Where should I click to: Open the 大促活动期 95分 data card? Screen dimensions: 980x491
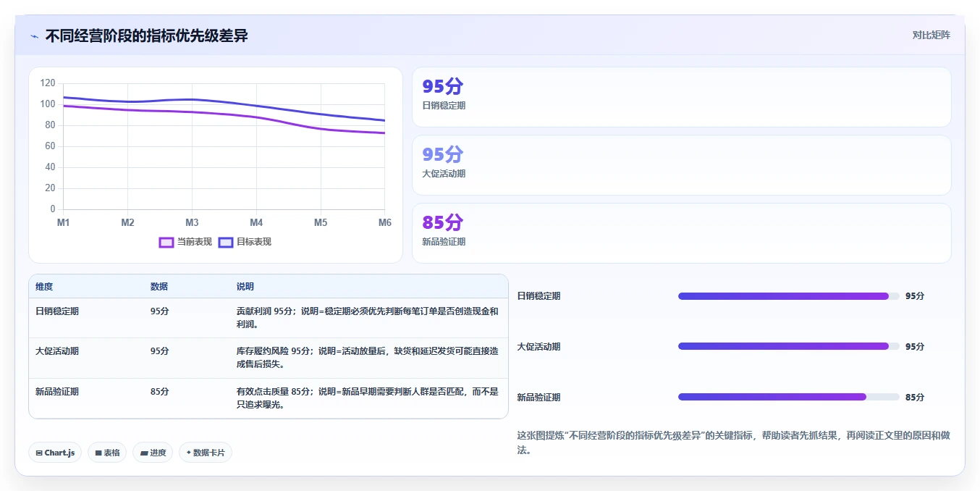click(x=681, y=165)
